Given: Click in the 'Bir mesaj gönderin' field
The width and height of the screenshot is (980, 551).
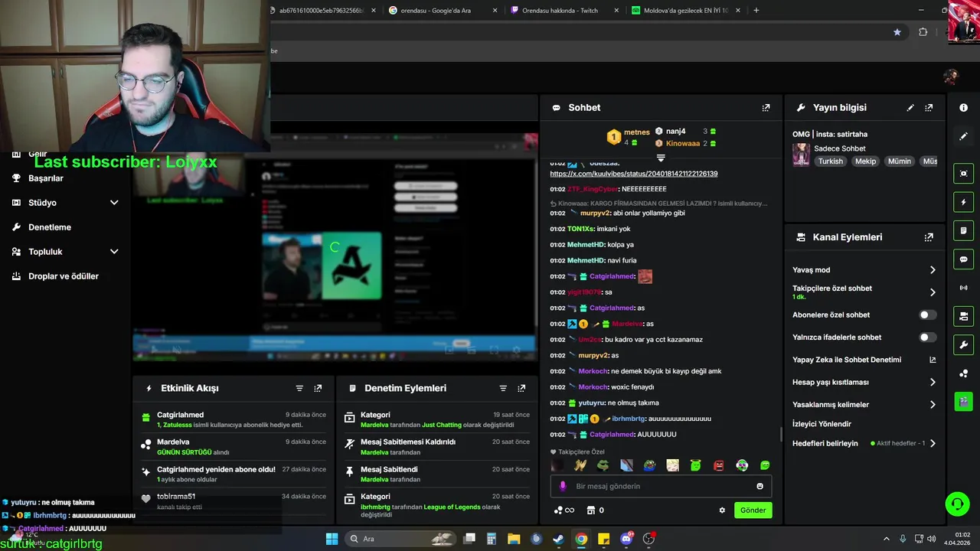Looking at the screenshot, I should click(x=661, y=486).
